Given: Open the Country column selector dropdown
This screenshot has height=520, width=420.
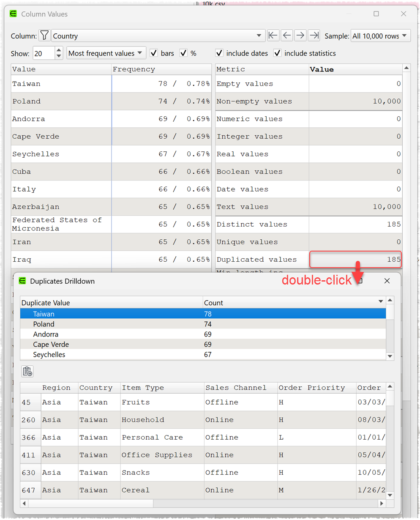Looking at the screenshot, I should click(258, 36).
